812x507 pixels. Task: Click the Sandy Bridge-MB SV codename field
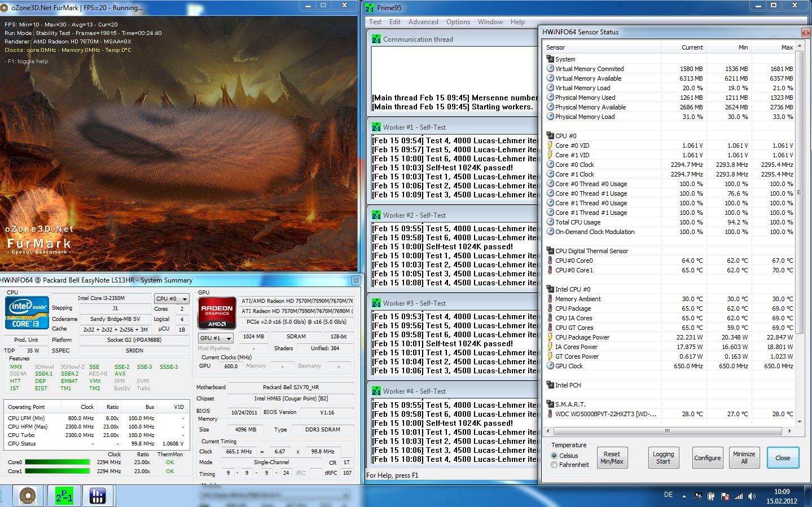click(115, 319)
